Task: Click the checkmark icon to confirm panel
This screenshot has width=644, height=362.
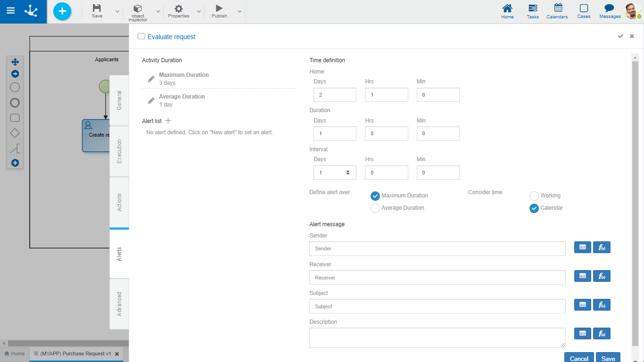Action: click(620, 36)
